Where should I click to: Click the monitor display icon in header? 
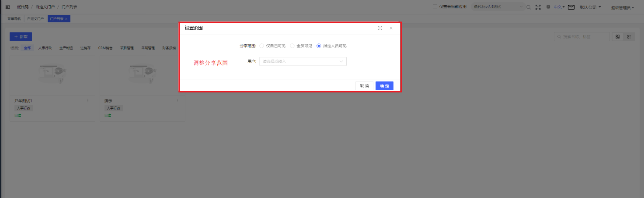point(548,7)
